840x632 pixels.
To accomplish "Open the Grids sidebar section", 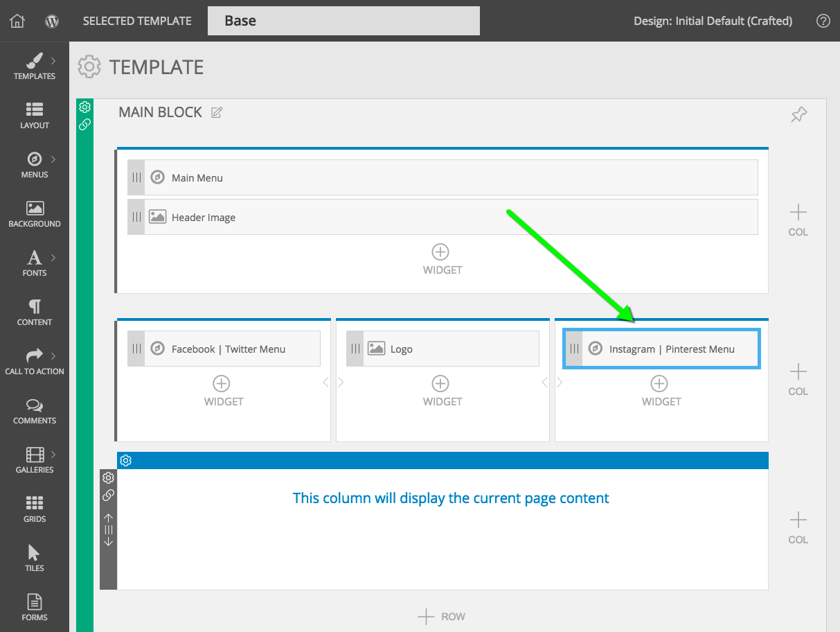I will [x=35, y=509].
